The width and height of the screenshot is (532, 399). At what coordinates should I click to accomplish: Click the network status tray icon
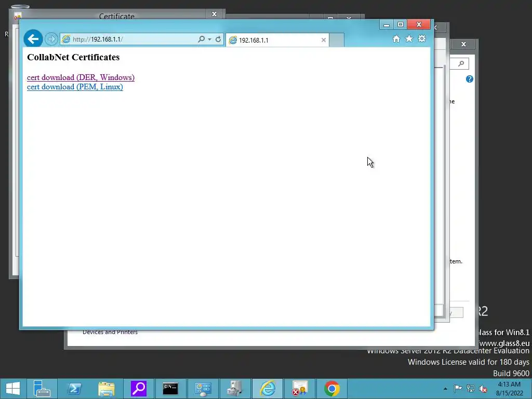pos(471,389)
